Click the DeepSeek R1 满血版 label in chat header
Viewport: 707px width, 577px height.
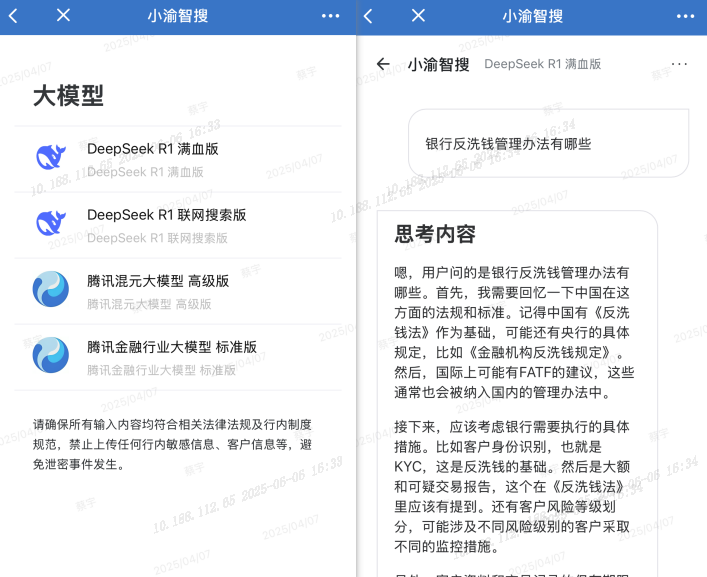pyautogui.click(x=542, y=64)
